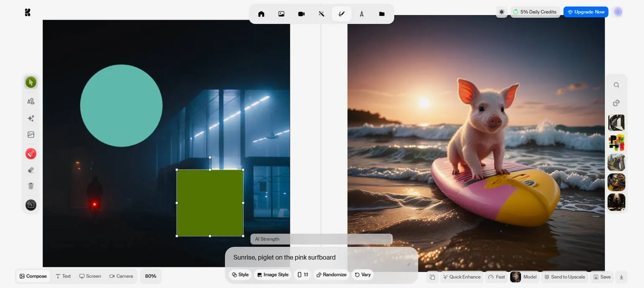This screenshot has width=644, height=288.
Task: Click the trash can delete icon
Action: 31,186
